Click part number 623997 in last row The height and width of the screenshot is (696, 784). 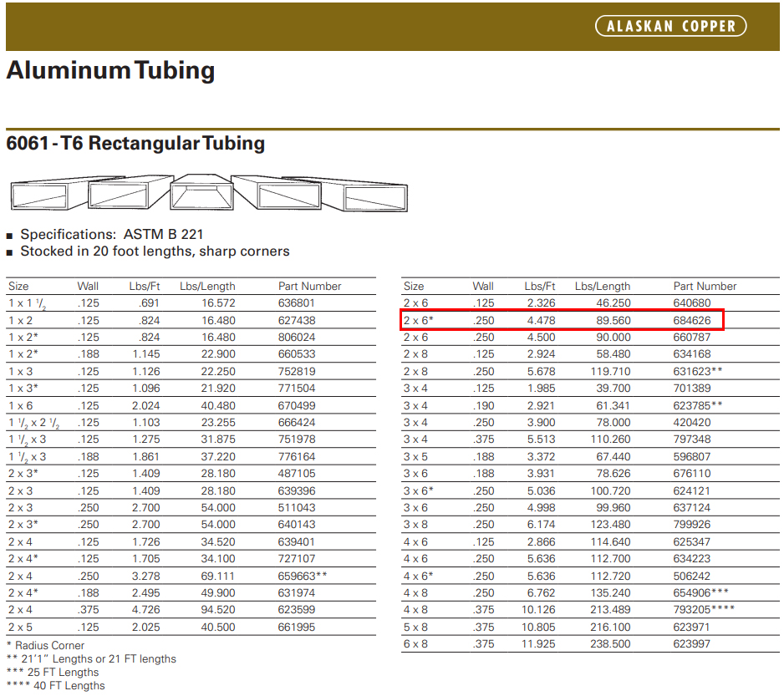(692, 643)
